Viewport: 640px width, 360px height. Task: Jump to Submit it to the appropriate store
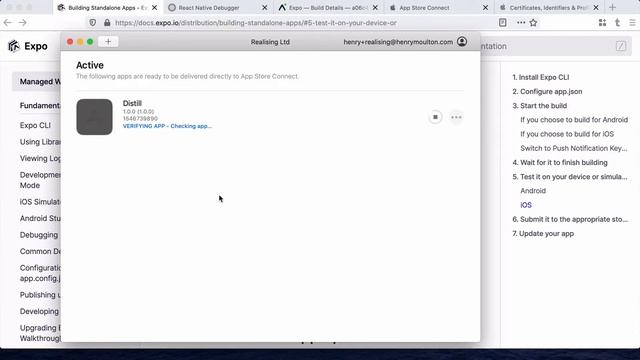(570, 219)
